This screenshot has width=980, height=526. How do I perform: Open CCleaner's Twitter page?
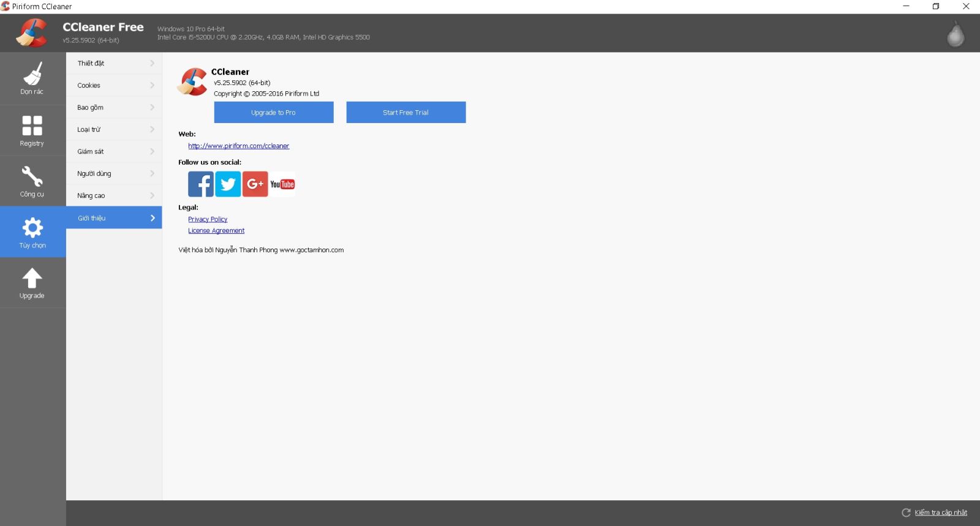[x=228, y=184]
